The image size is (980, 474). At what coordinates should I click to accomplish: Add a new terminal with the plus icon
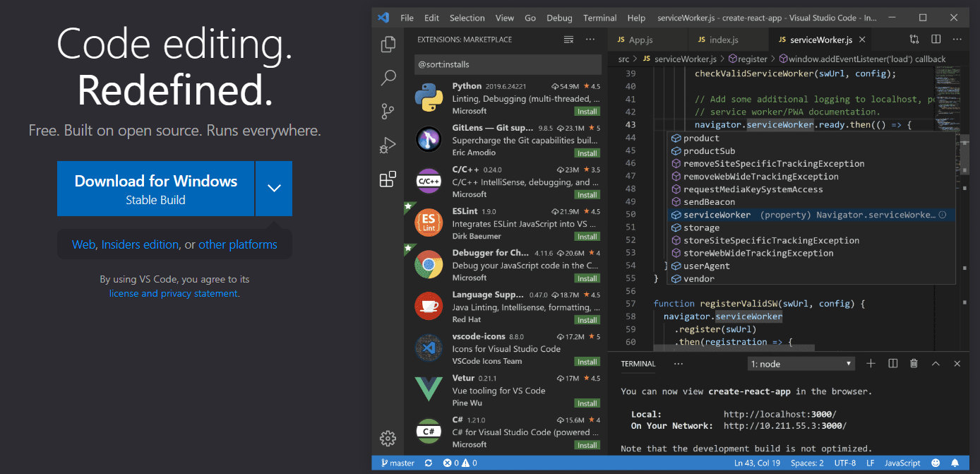click(871, 363)
